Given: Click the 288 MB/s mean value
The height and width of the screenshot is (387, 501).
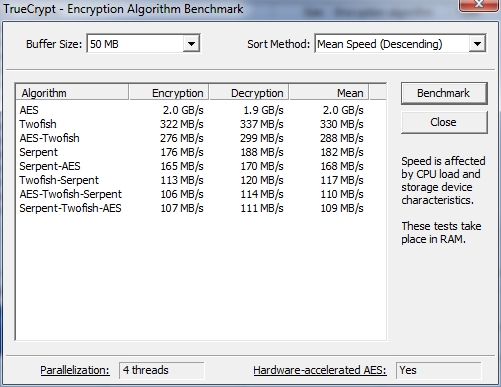Looking at the screenshot, I should coord(342,138).
